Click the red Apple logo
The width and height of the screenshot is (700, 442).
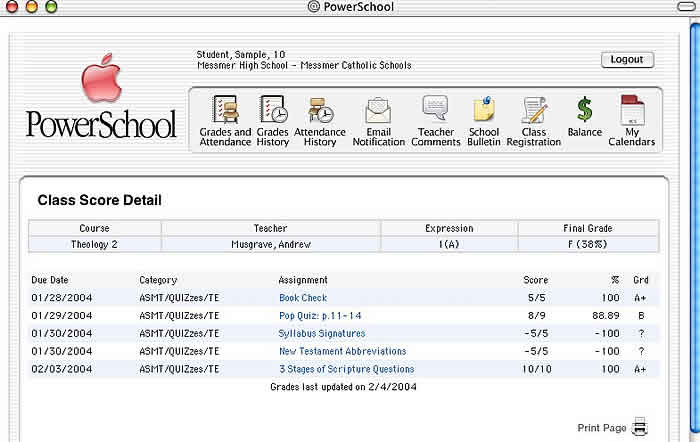[101, 78]
